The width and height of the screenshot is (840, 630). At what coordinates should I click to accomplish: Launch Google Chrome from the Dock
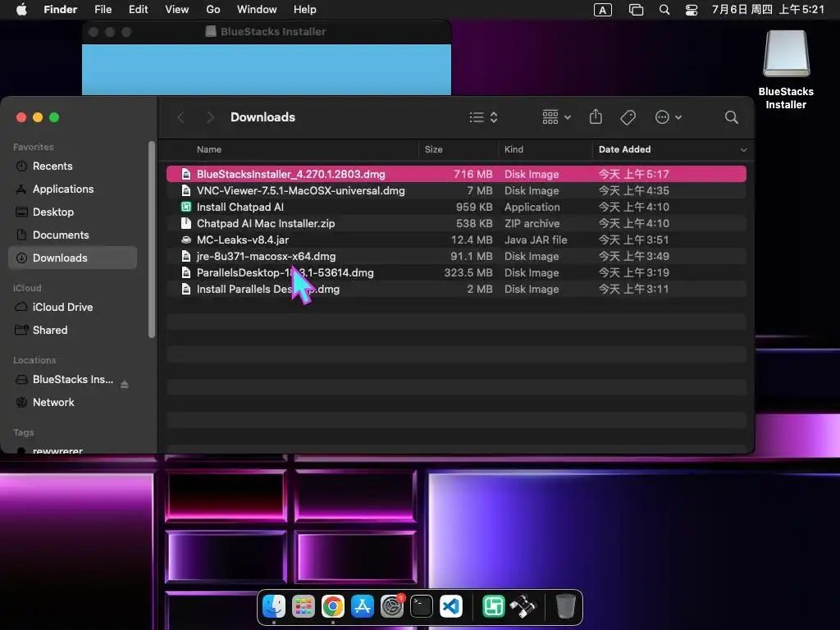pos(333,606)
